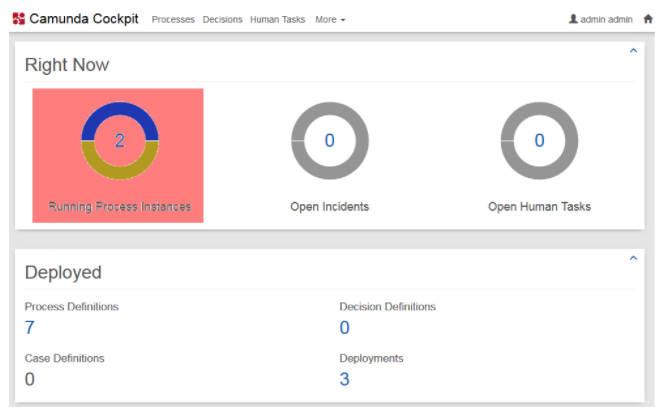Click the Process Definitions count 7
Image resolution: width=669 pixels, height=413 pixels.
click(x=30, y=328)
